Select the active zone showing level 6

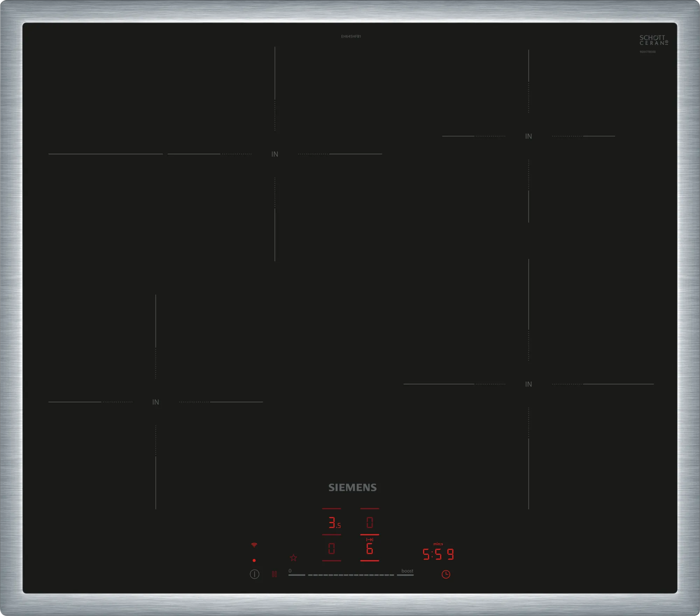[370, 549]
